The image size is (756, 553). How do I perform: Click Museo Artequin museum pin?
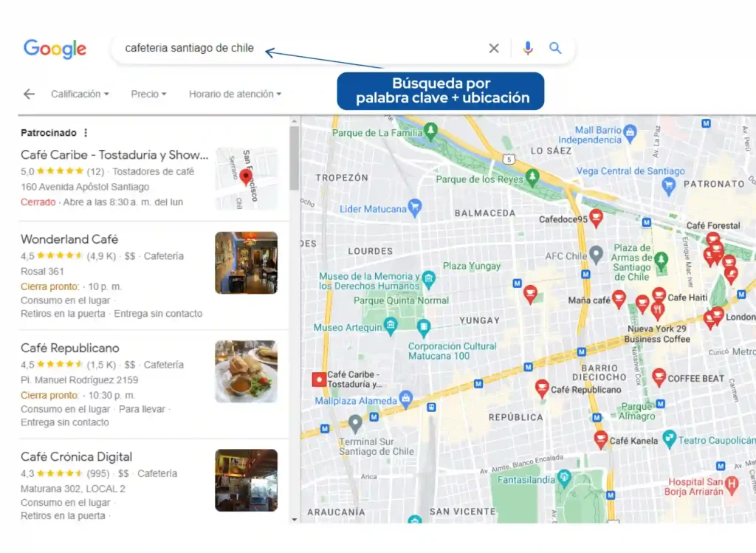point(391,326)
